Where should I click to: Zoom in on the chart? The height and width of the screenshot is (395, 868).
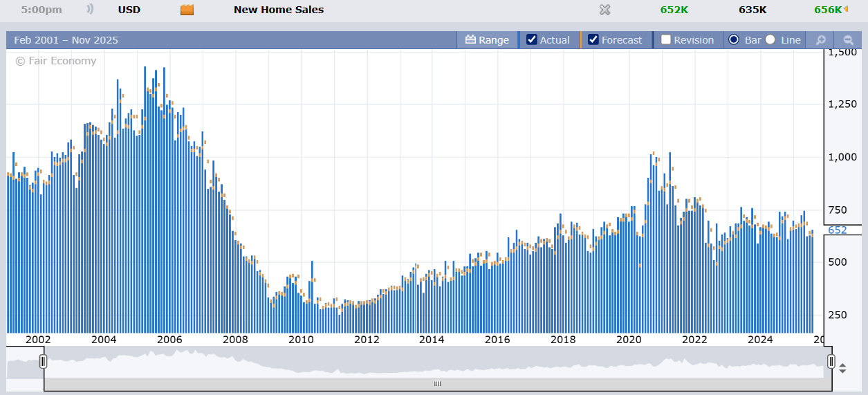821,40
